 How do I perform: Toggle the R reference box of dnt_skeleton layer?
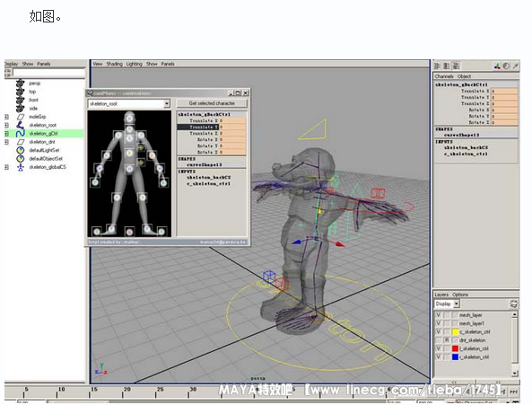447,340
